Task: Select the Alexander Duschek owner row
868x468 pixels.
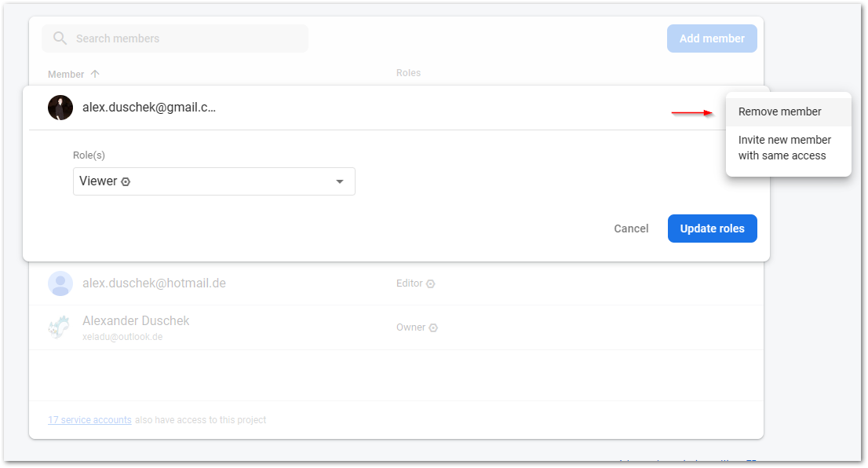Action: click(396, 327)
